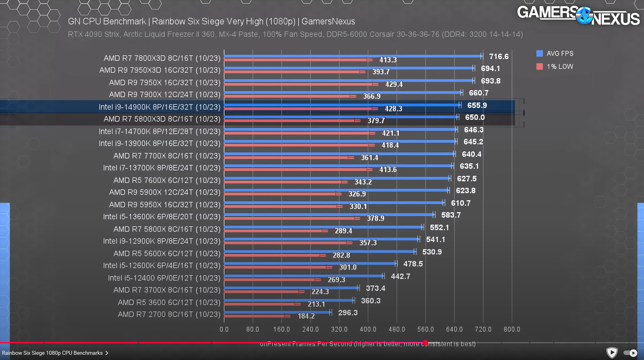The width and height of the screenshot is (644, 360).
Task: Click the '1% LOW' legend label
Action: 560,66
